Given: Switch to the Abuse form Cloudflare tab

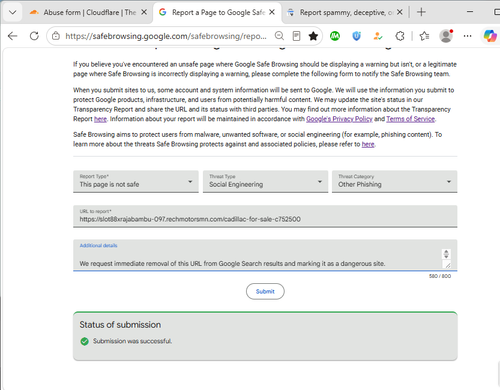Looking at the screenshot, I should click(88, 13).
